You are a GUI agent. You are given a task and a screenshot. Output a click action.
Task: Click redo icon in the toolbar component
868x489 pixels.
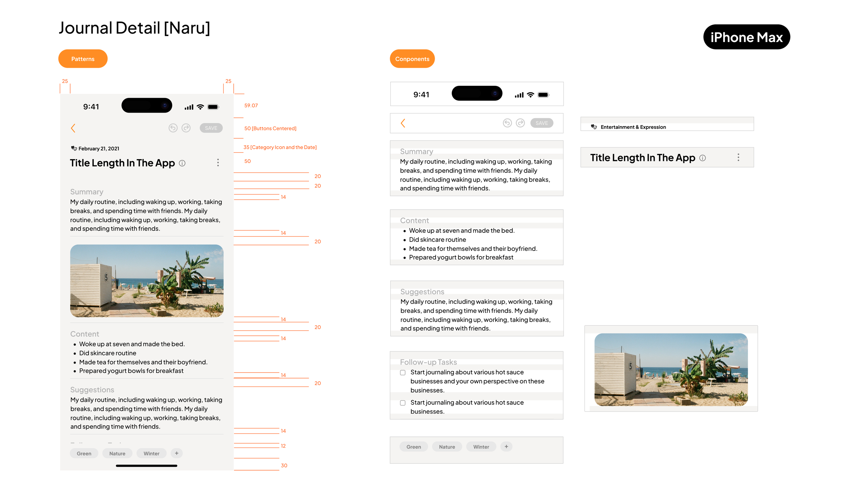520,123
